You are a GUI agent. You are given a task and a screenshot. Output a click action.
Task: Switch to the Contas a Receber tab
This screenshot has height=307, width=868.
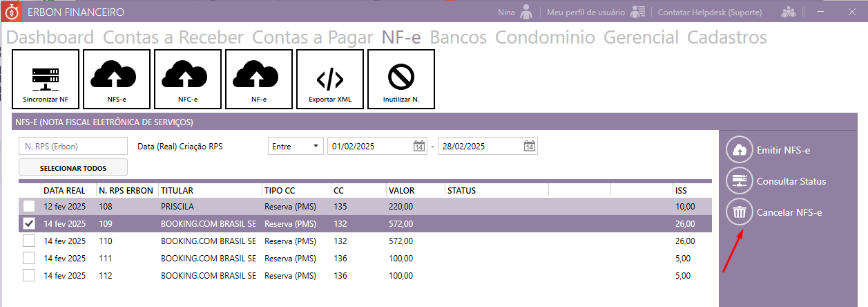pos(173,37)
